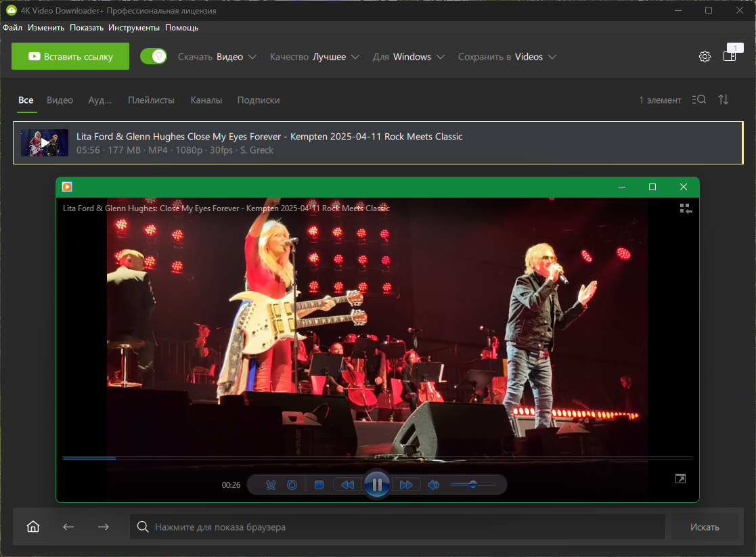
Task: Click the Вставить ссылку button
Action: point(70,57)
